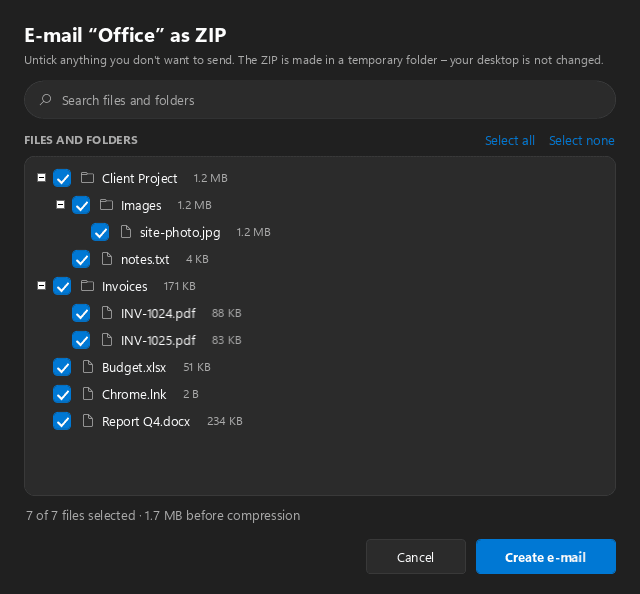This screenshot has width=640, height=594.
Task: Collapse the Images subfolder
Action: tap(60, 205)
